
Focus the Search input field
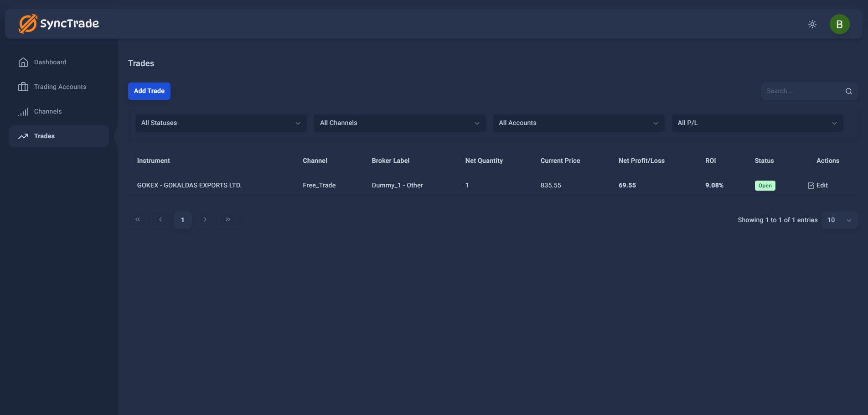[x=802, y=91]
